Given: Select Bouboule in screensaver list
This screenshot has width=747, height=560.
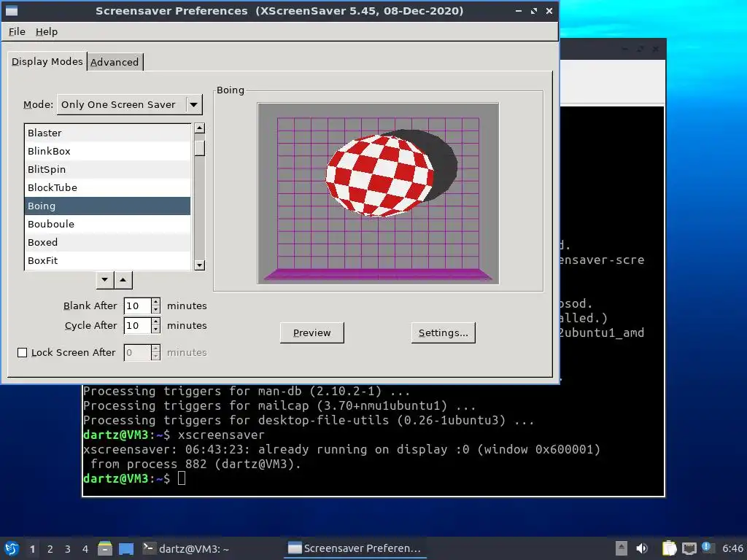Looking at the screenshot, I should 107,224.
